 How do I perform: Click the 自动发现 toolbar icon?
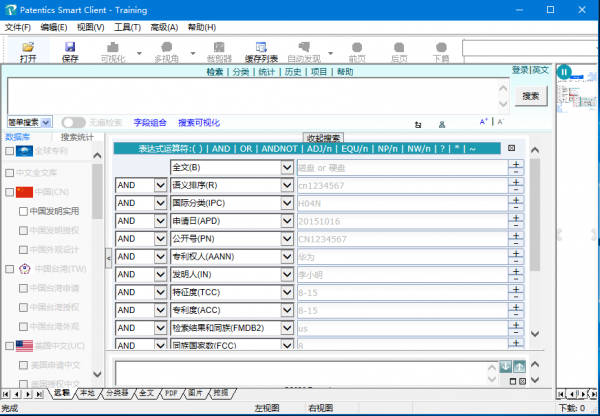[304, 47]
